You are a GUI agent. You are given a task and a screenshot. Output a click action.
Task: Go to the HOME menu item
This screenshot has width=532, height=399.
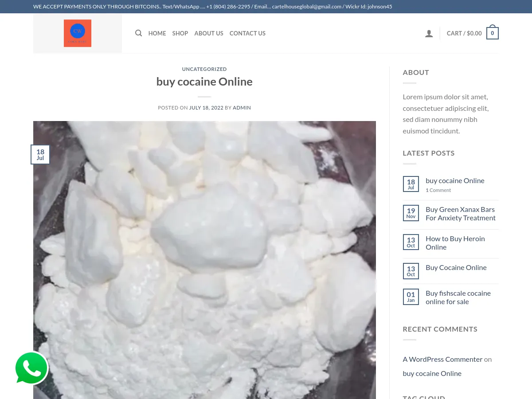[157, 33]
